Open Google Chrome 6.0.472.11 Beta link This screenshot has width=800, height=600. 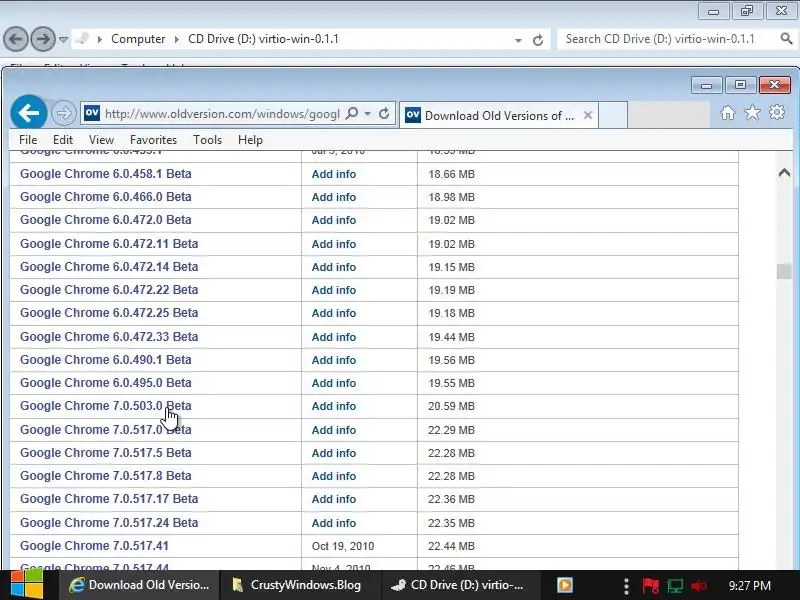[109, 244]
